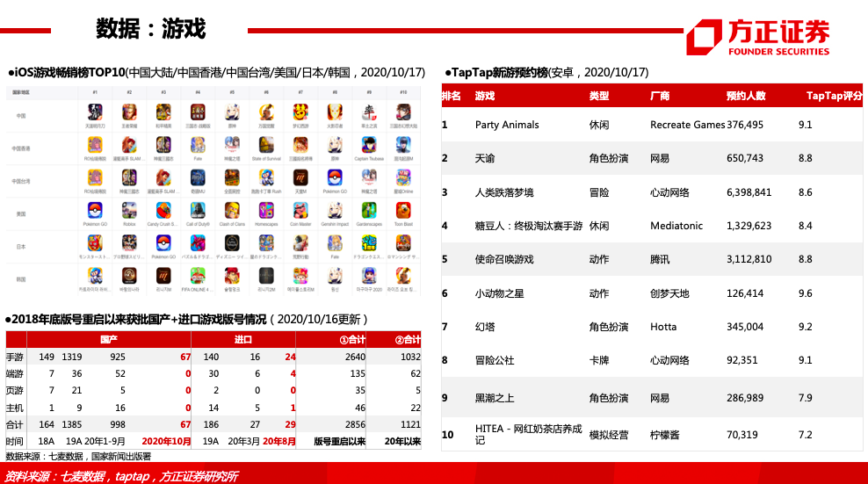Click Pokémon GO icon in the 美国 row
Viewport: 868px width, 484px height.
95,211
